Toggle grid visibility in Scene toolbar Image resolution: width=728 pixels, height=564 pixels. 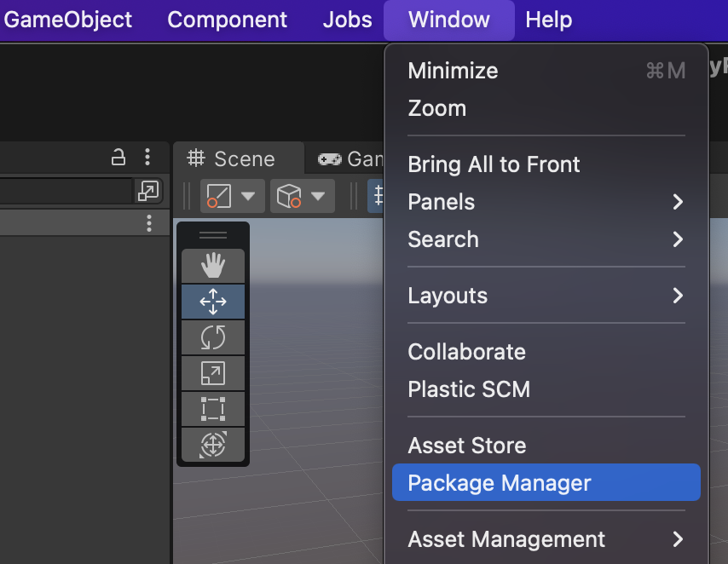pyautogui.click(x=375, y=196)
